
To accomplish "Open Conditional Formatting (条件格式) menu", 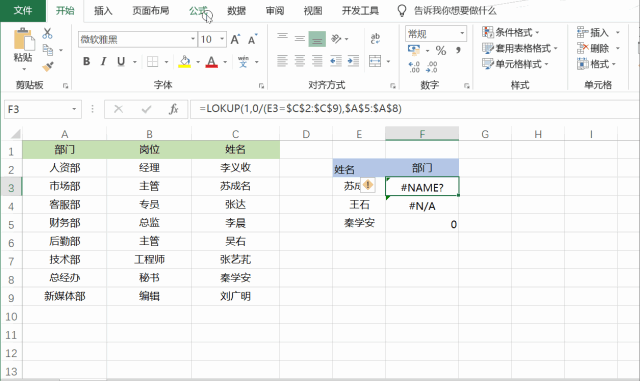I will [511, 32].
